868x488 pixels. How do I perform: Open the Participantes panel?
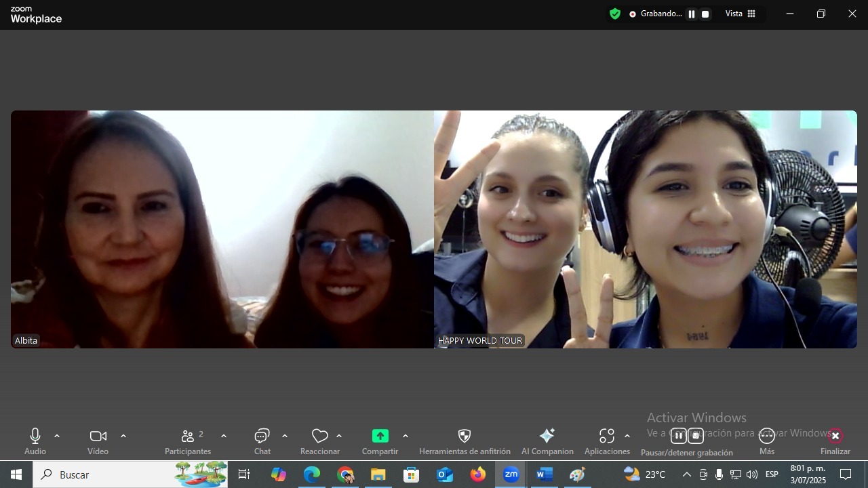tap(189, 436)
